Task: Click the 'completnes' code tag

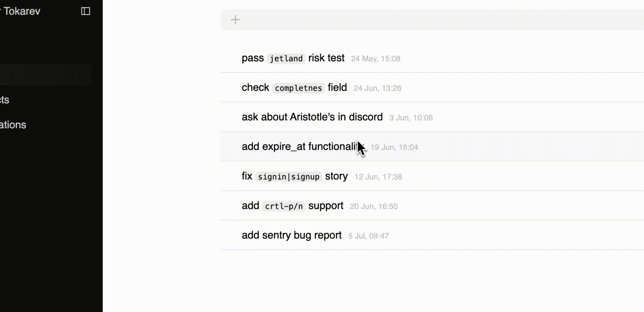Action: (x=298, y=88)
